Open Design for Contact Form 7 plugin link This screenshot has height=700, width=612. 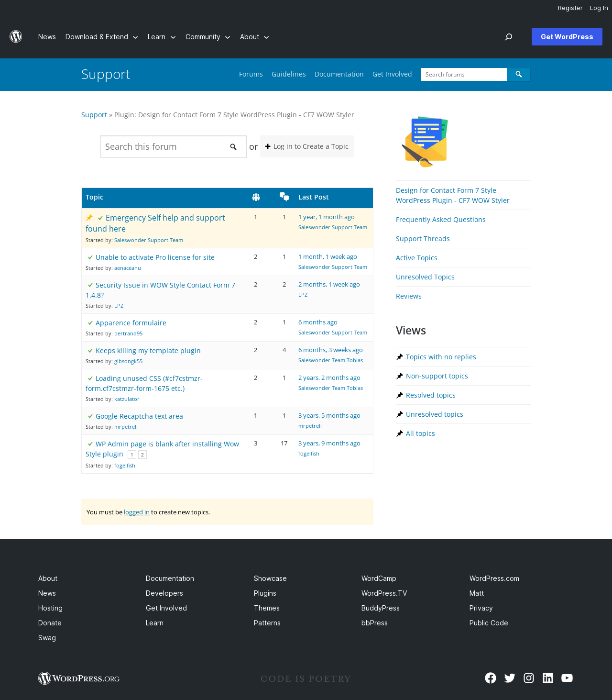(x=453, y=195)
